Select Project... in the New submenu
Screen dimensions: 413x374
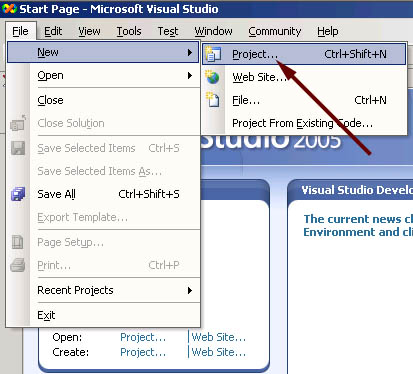click(x=304, y=54)
